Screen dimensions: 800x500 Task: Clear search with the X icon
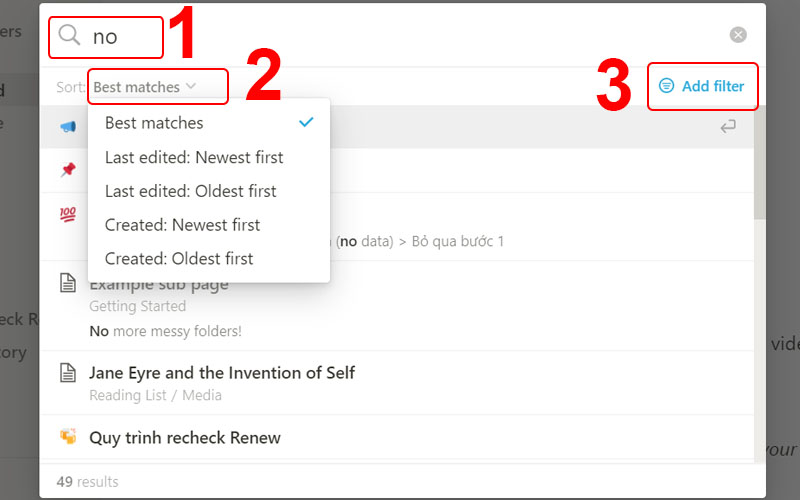coord(738,35)
